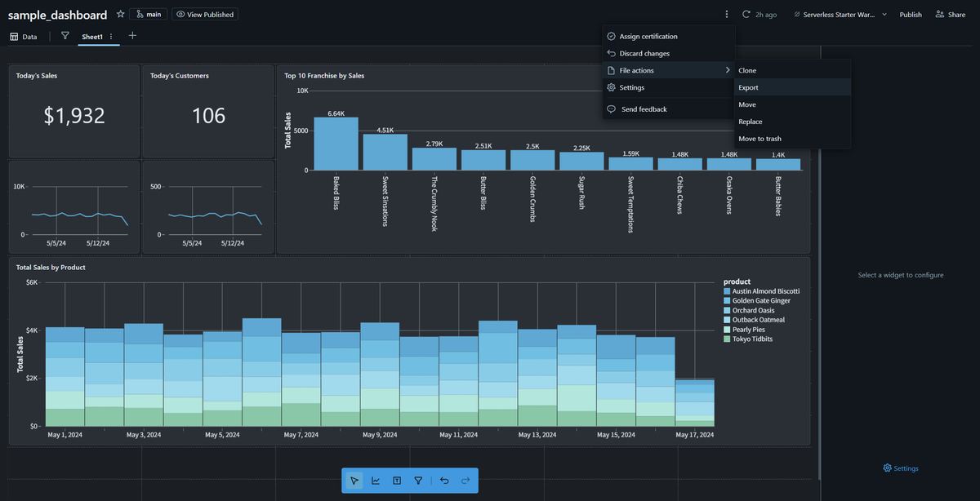Click Tokyo Tidbits legend color swatch
Image resolution: width=980 pixels, height=501 pixels.
(x=727, y=339)
